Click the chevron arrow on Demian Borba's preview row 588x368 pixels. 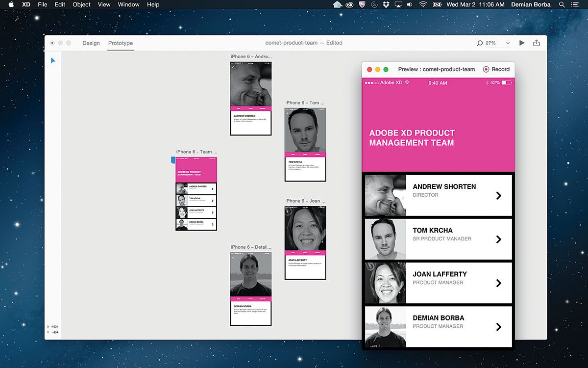click(x=499, y=326)
